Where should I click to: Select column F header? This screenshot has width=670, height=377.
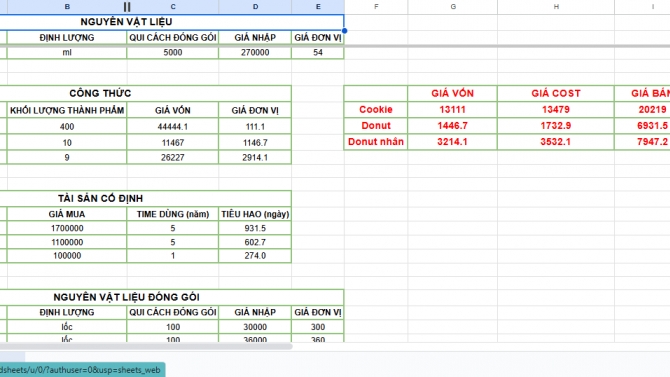coord(376,7)
